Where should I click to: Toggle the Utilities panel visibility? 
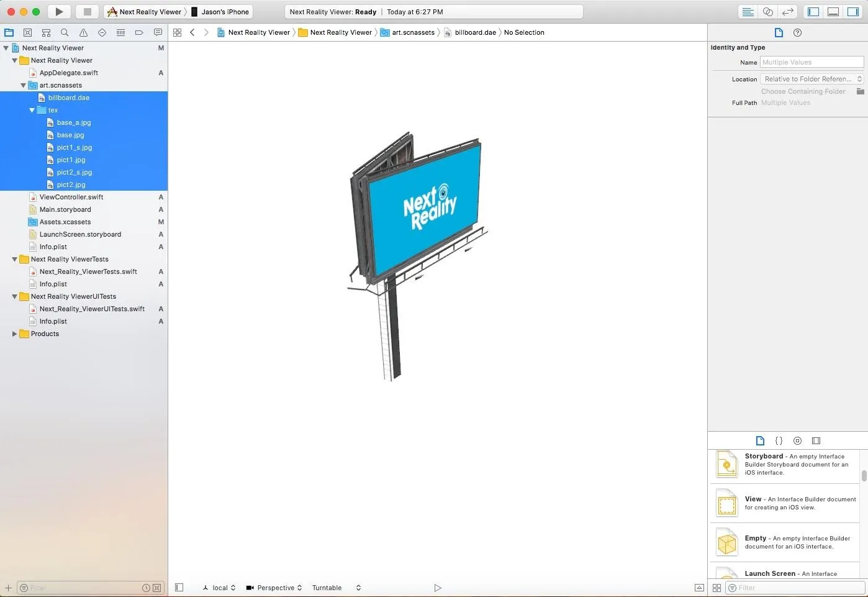point(853,12)
